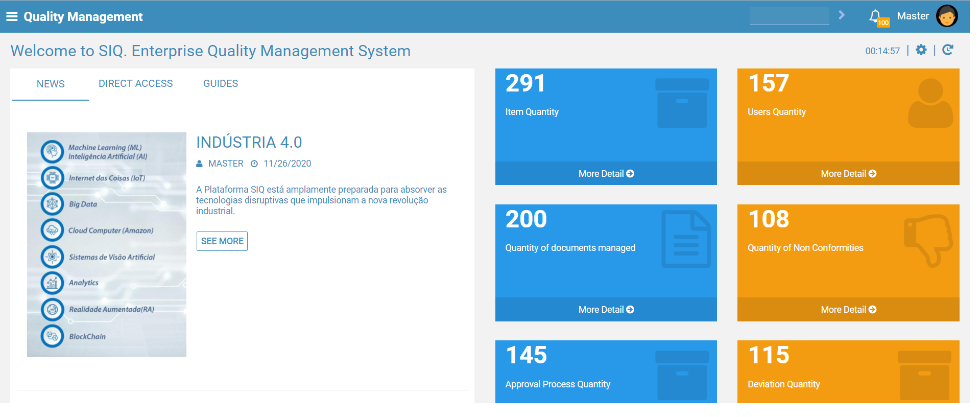Open the notifications bell icon
Image resolution: width=980 pixels, height=417 pixels.
(x=875, y=16)
